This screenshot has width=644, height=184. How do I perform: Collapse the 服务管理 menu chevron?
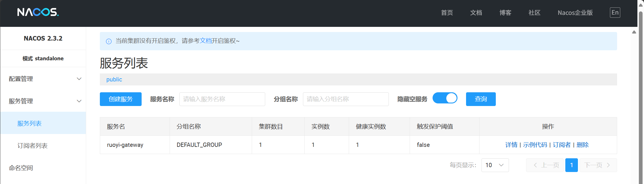[x=79, y=101]
